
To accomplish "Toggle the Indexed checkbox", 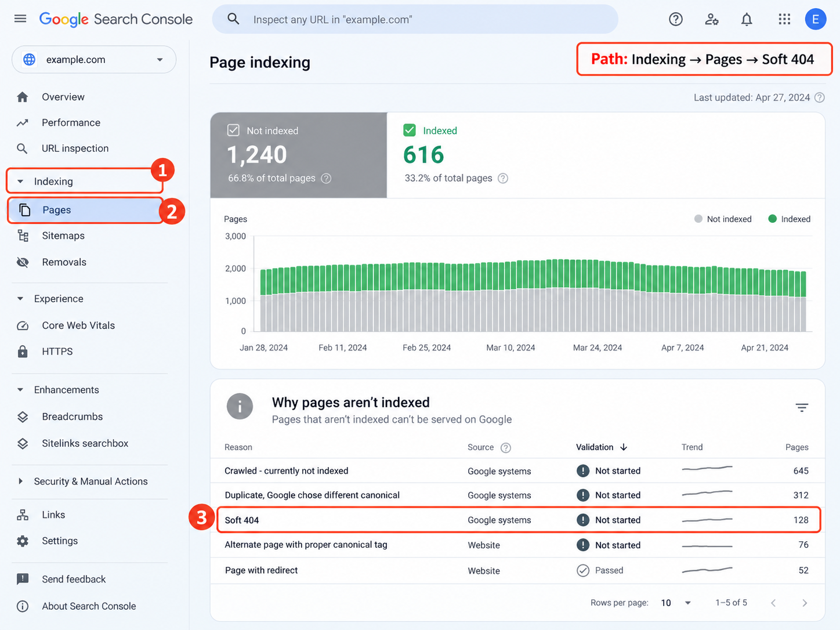I will (410, 130).
